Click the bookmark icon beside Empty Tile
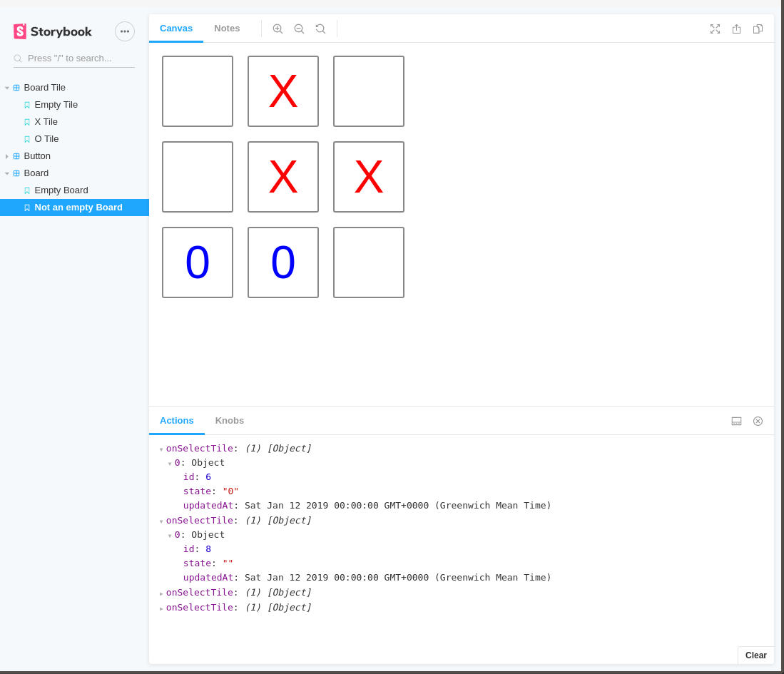This screenshot has width=784, height=674. (26, 104)
